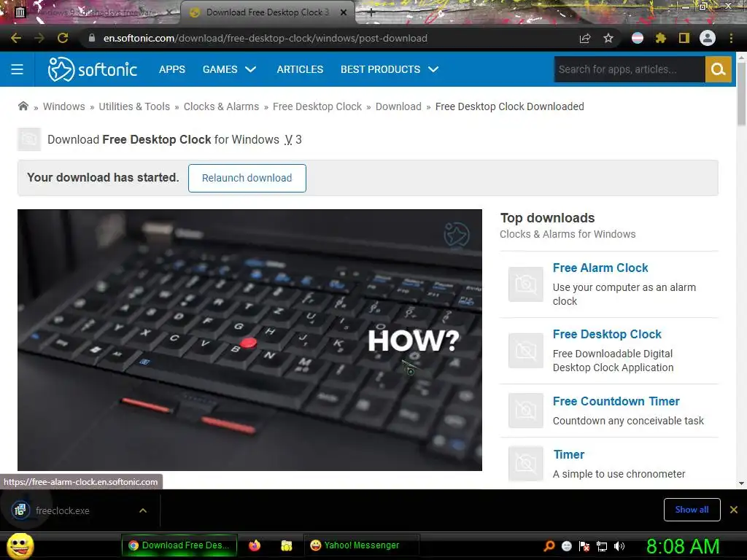The width and height of the screenshot is (747, 560).
Task: Click the browser address bar URL
Action: pos(266,38)
